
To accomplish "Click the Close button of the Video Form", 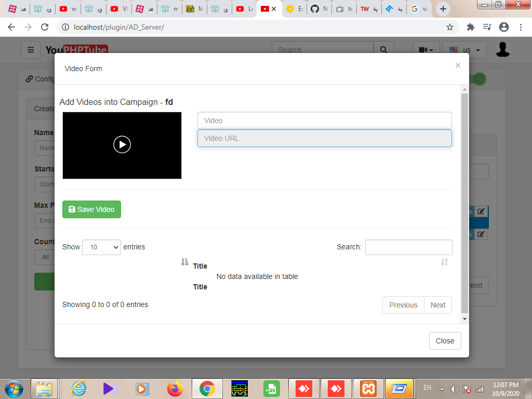I will (x=445, y=341).
